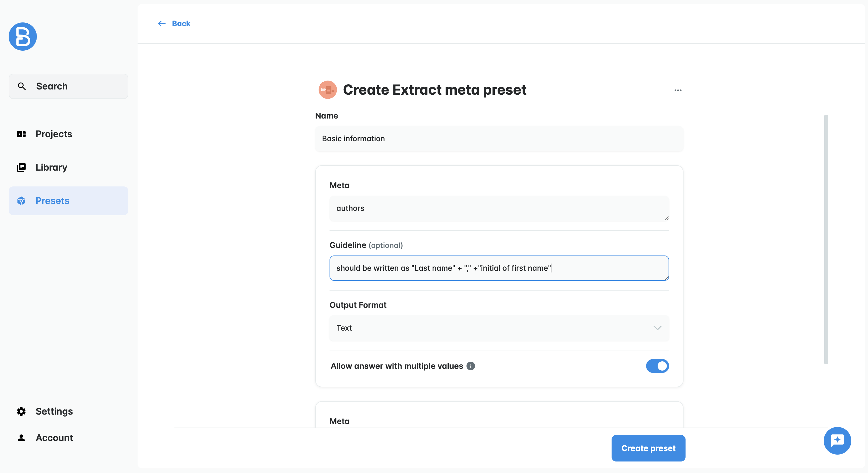Click the vertical scrollbar of form

(x=826, y=239)
